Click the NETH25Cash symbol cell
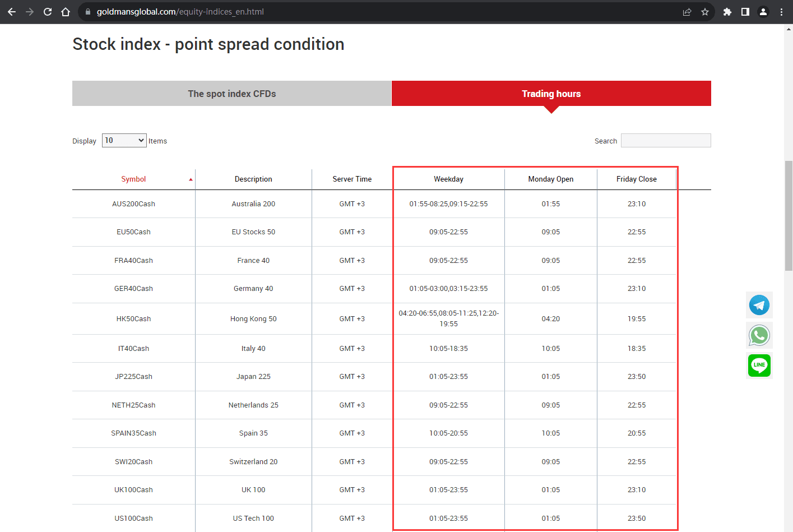Image resolution: width=793 pixels, height=532 pixels. tap(133, 405)
